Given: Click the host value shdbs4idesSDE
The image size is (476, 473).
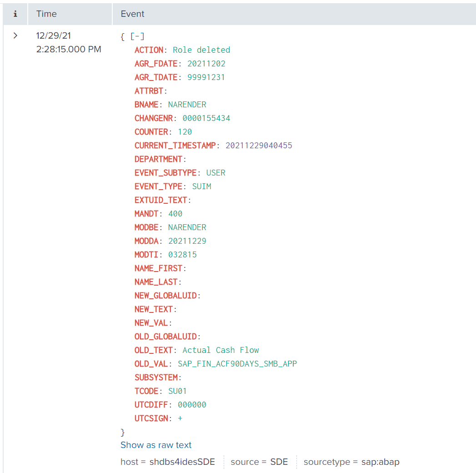Looking at the screenshot, I should 186,462.
